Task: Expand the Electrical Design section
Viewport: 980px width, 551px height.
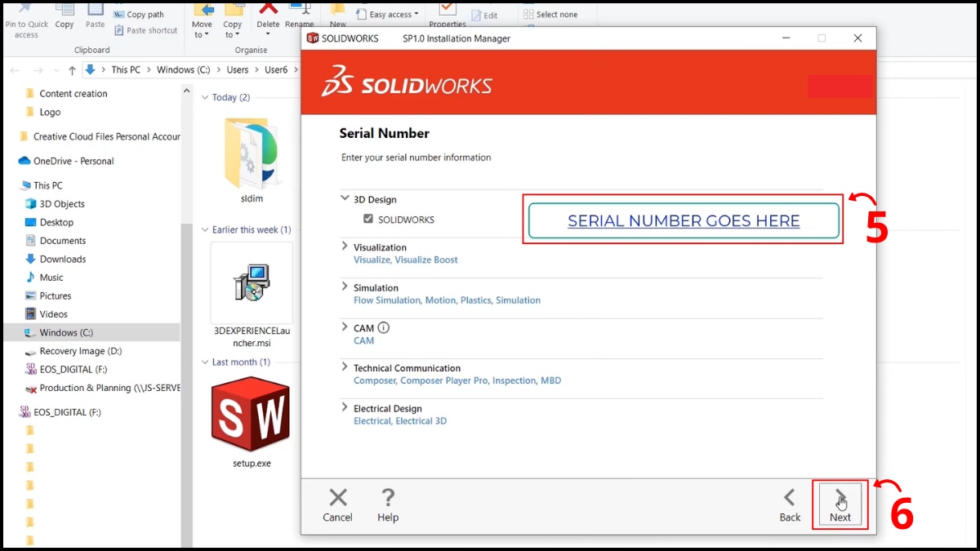Action: (345, 407)
